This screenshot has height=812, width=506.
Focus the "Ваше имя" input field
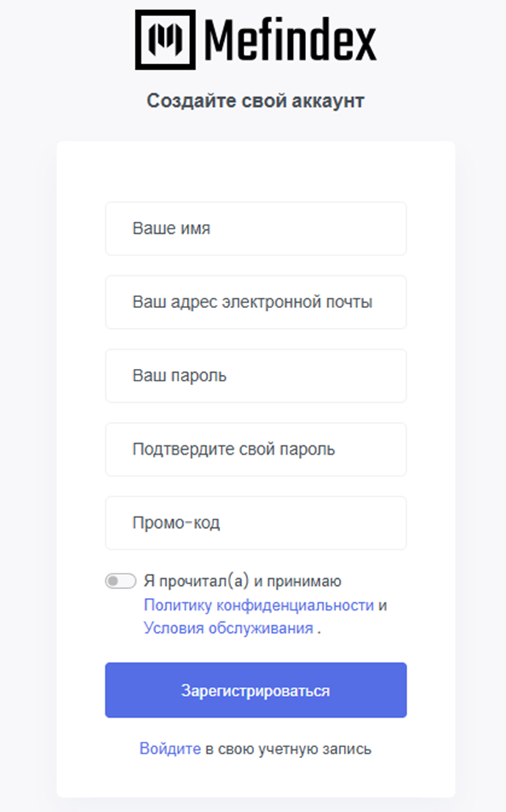(256, 228)
